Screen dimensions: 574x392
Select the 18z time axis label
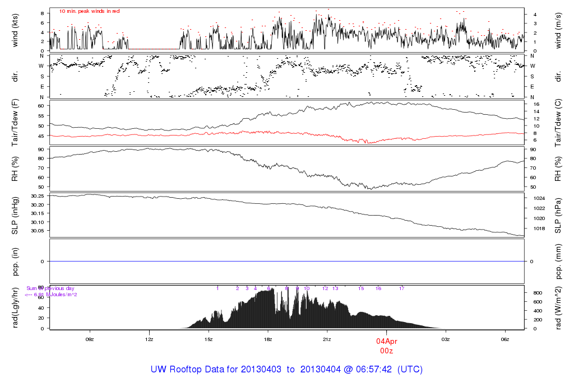click(x=268, y=339)
